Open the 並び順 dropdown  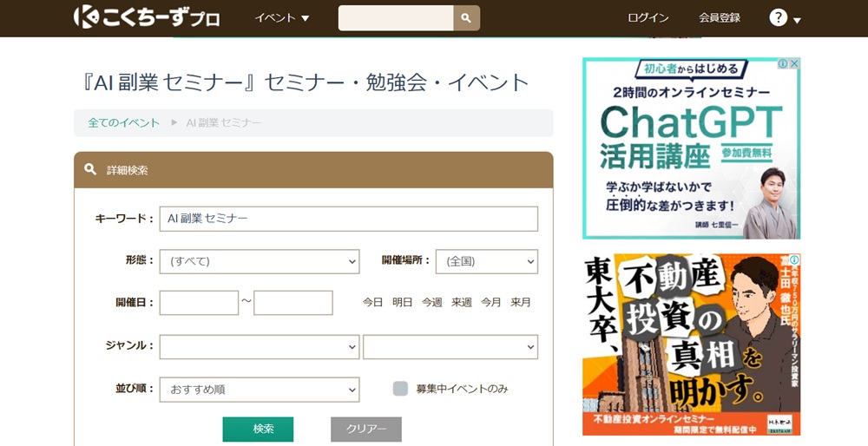point(260,390)
